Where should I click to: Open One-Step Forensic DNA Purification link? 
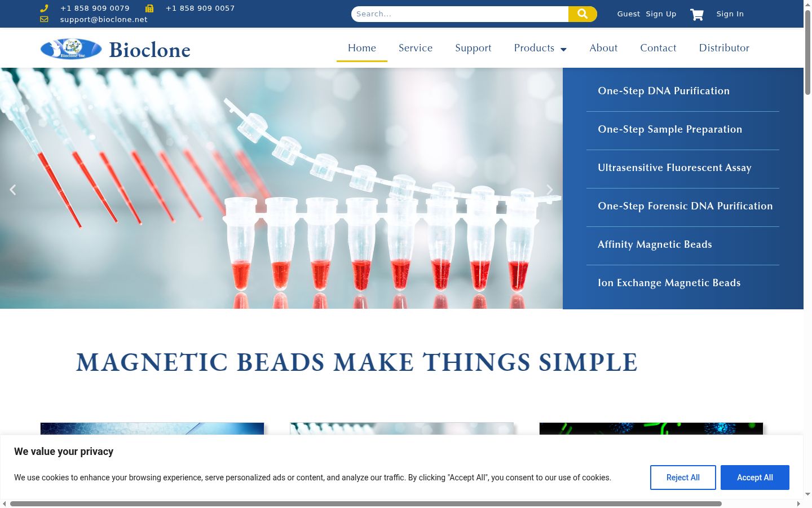685,206
